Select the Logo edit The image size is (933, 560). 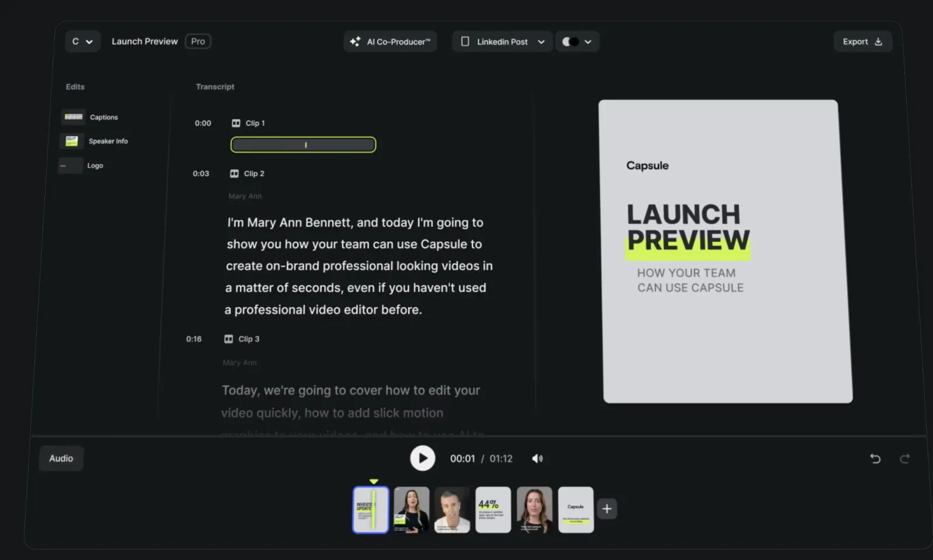[82, 165]
